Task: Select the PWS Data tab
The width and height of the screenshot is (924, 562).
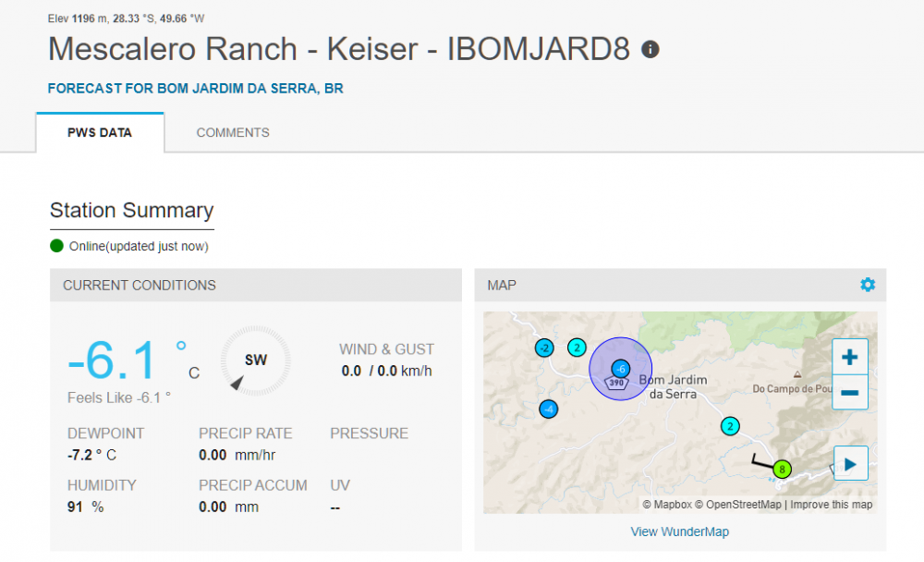Action: [100, 132]
